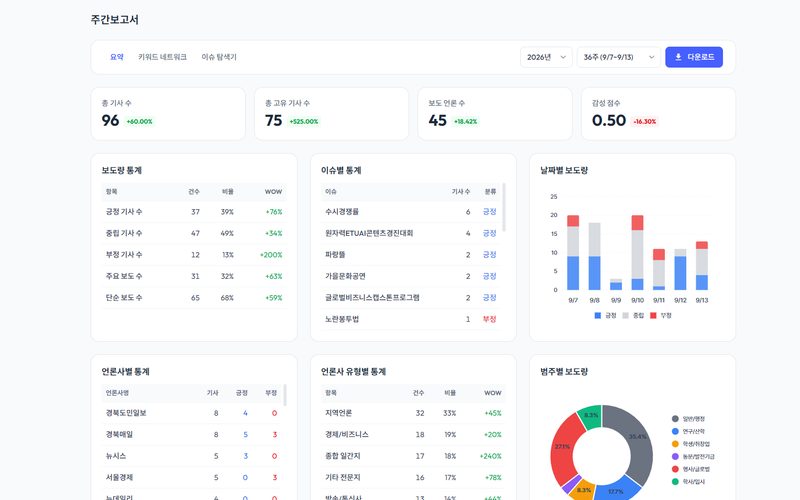Click the red 27.1% donut slice

pyautogui.click(x=562, y=448)
